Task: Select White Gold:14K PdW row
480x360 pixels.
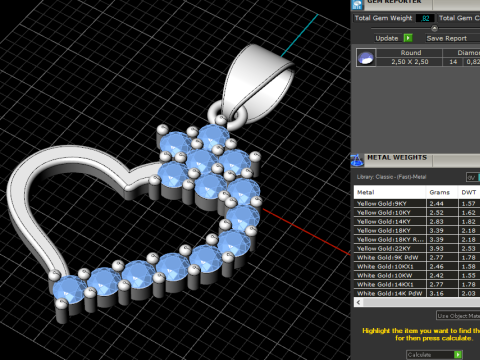Action: pos(417,293)
